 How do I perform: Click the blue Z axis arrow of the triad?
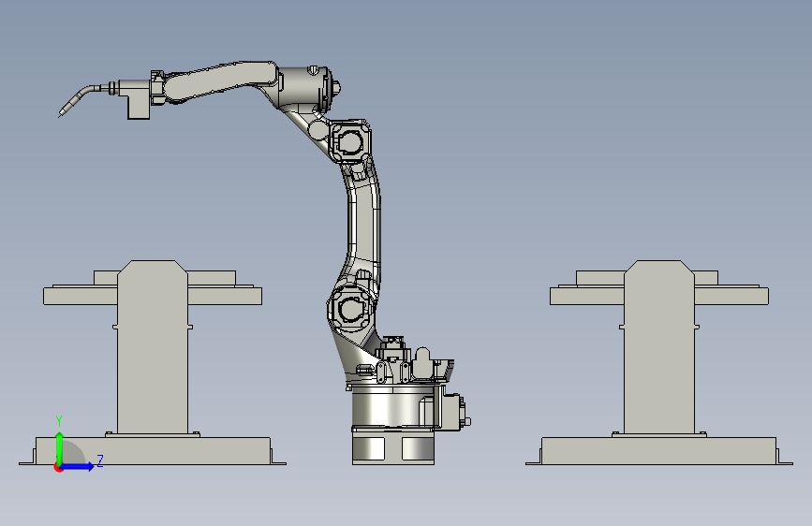(78, 466)
